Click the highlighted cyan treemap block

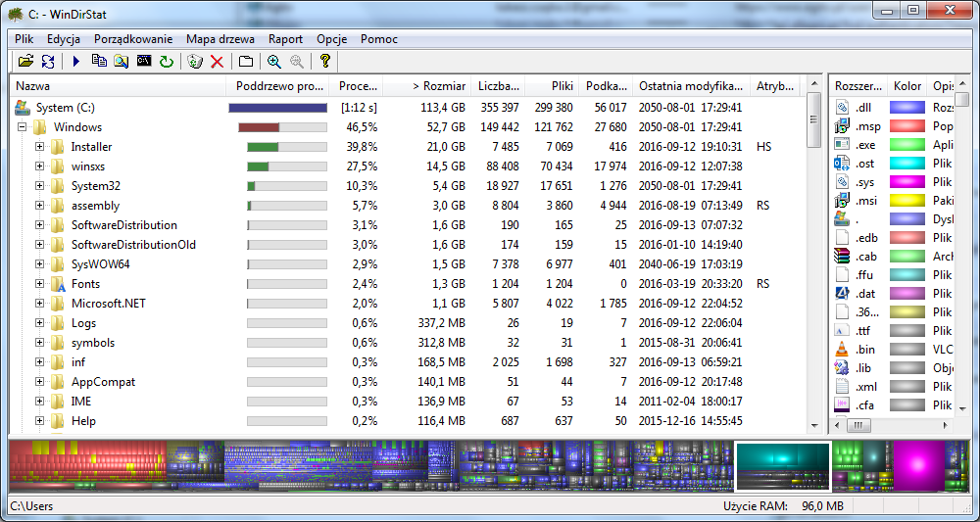pyautogui.click(x=782, y=466)
